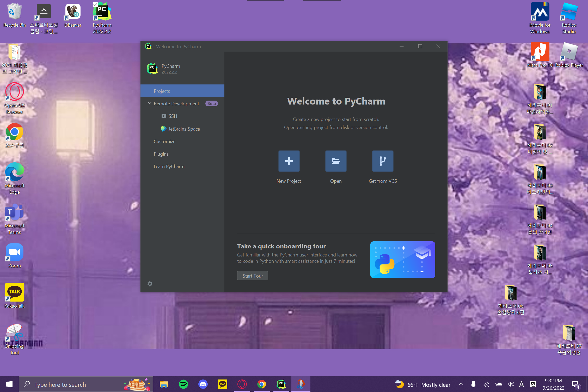Select the 해리포터 07 folder
Viewport: 588px width, 392px height.
click(x=569, y=340)
